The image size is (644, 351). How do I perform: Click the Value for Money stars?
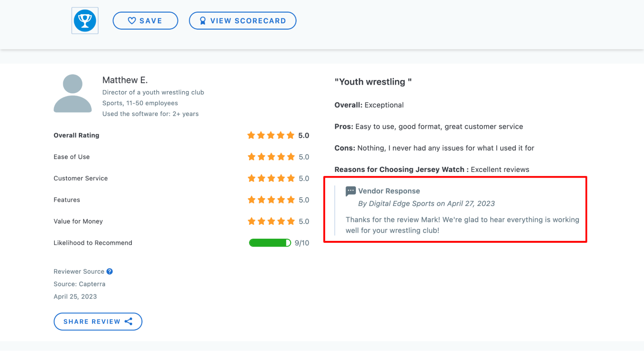pos(271,221)
